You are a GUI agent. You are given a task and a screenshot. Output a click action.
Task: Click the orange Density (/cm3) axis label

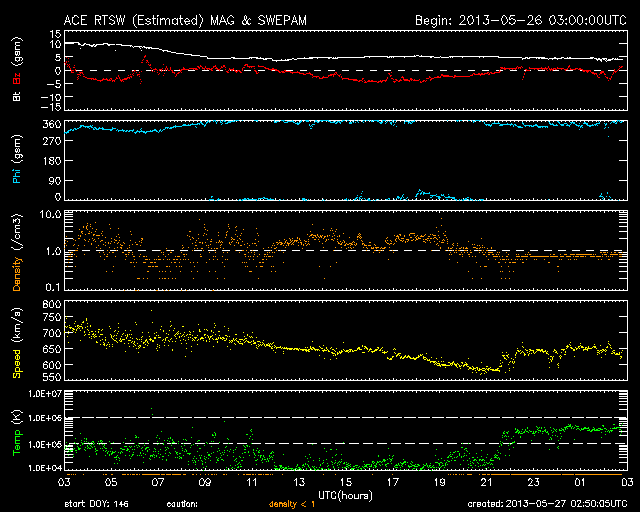pos(17,252)
